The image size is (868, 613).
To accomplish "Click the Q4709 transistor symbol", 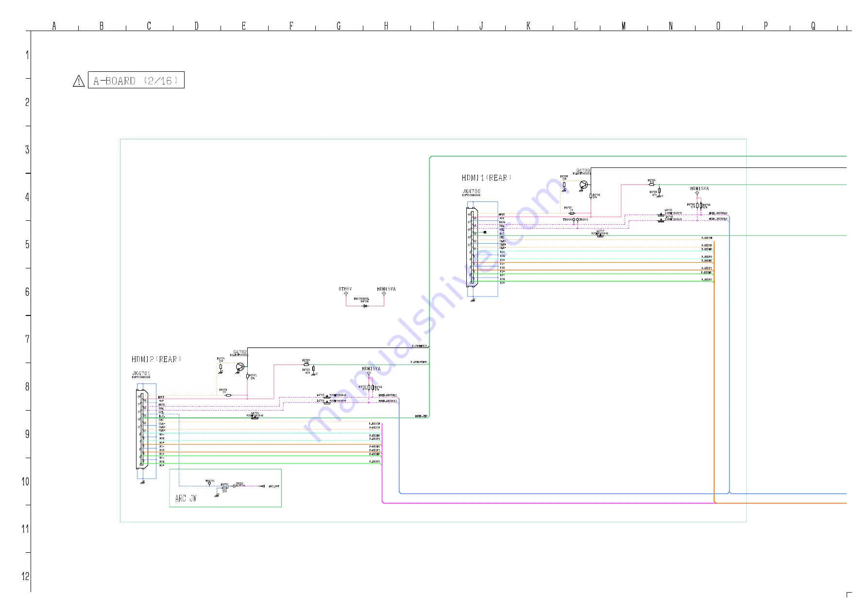I will click(x=583, y=185).
